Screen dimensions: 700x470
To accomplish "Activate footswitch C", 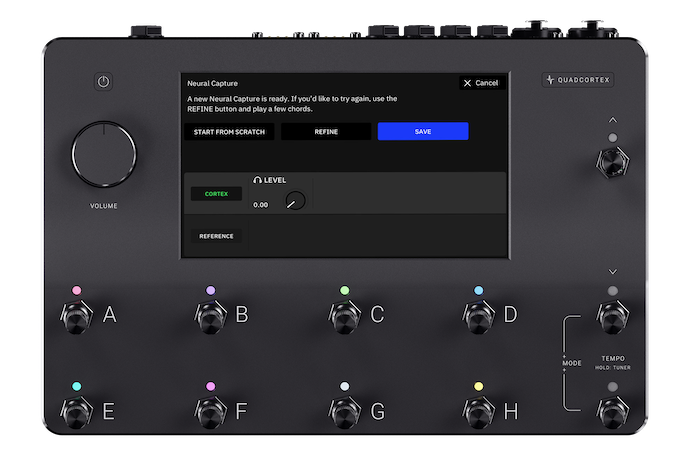I will (x=344, y=317).
